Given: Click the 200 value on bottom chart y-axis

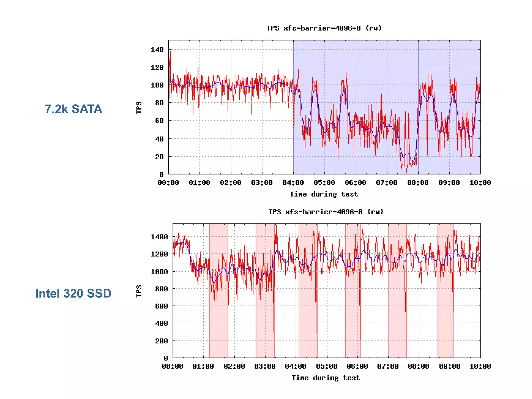Looking at the screenshot, I should point(161,341).
